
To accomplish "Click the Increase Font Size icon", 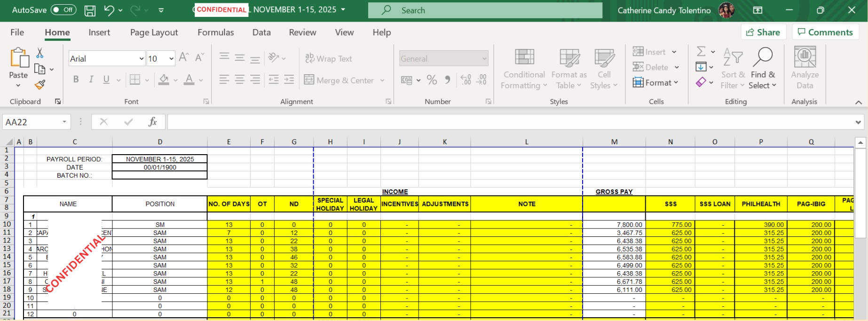I will pyautogui.click(x=184, y=58).
